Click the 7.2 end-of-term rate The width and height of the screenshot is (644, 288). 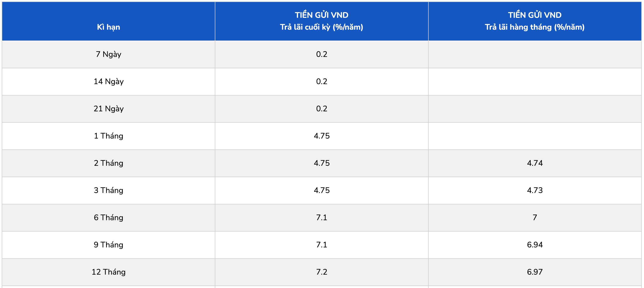click(322, 272)
